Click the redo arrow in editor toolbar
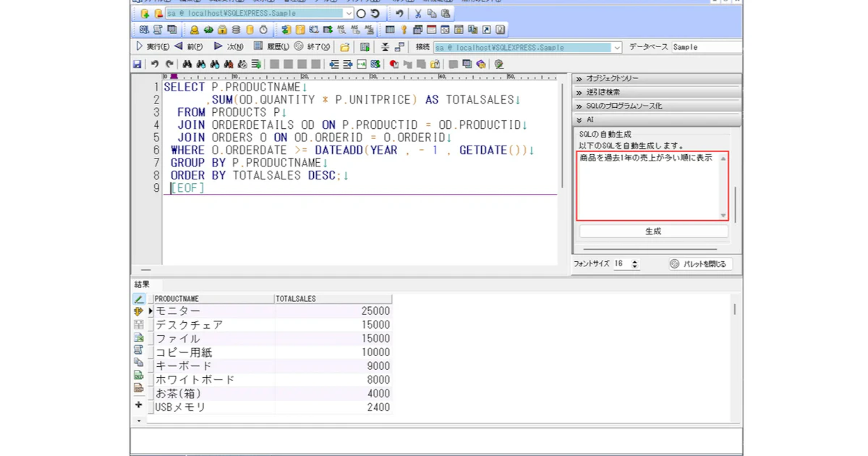This screenshot has height=456, width=868. pos(169,64)
